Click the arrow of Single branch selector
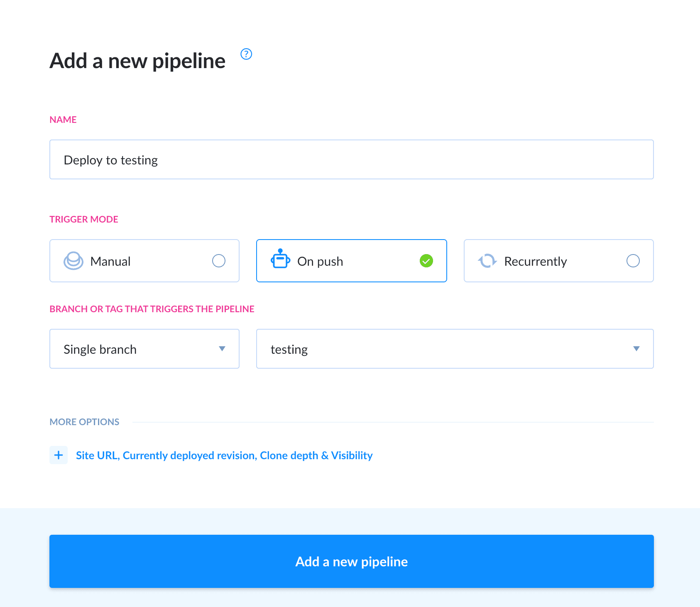700x607 pixels. (x=222, y=349)
